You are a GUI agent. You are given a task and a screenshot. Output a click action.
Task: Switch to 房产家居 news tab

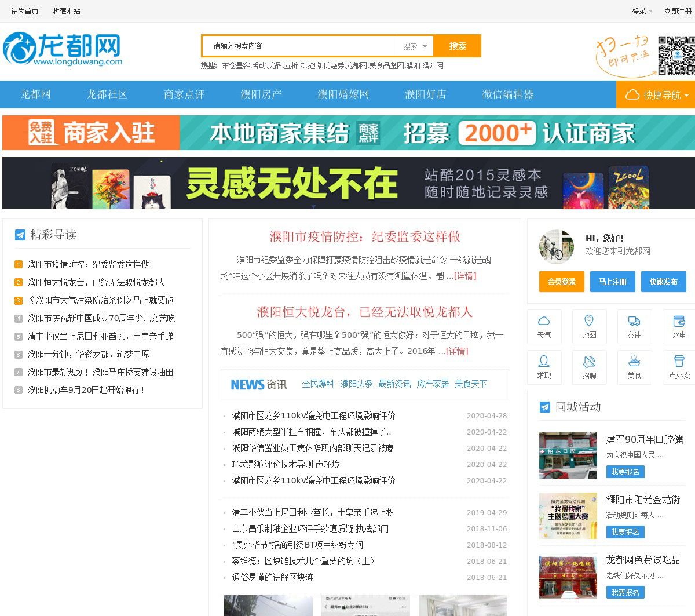433,384
